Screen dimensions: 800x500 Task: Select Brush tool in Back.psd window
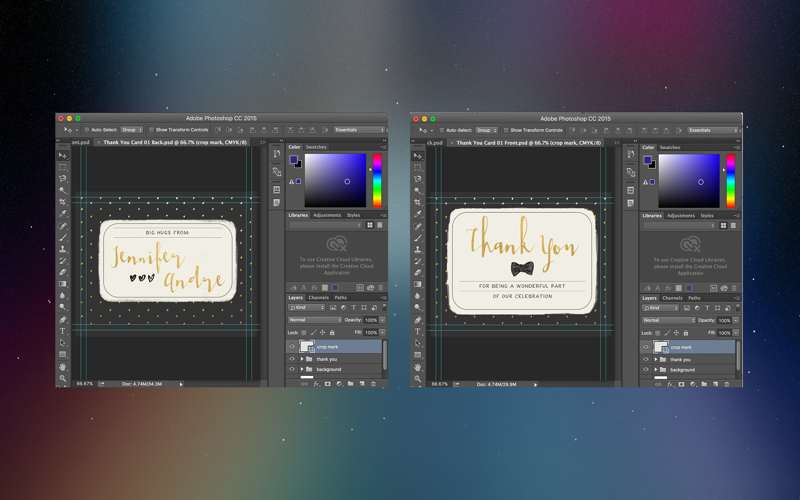(x=62, y=237)
